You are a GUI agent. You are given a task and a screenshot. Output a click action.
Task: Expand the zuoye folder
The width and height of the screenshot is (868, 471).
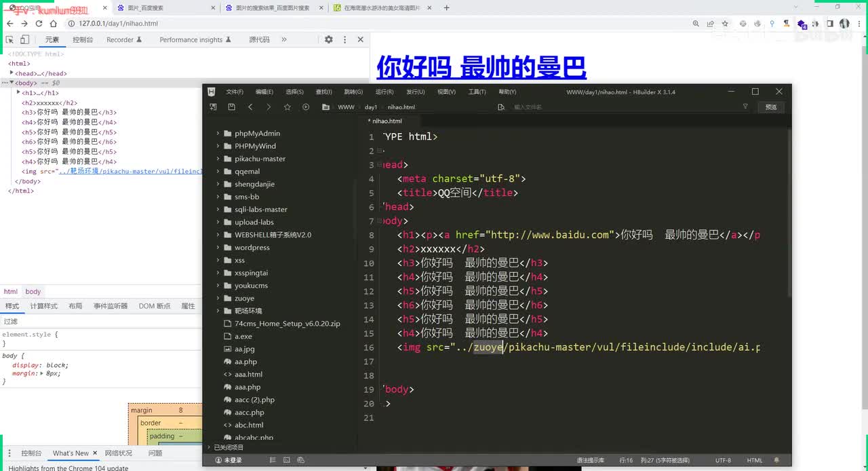pos(218,299)
